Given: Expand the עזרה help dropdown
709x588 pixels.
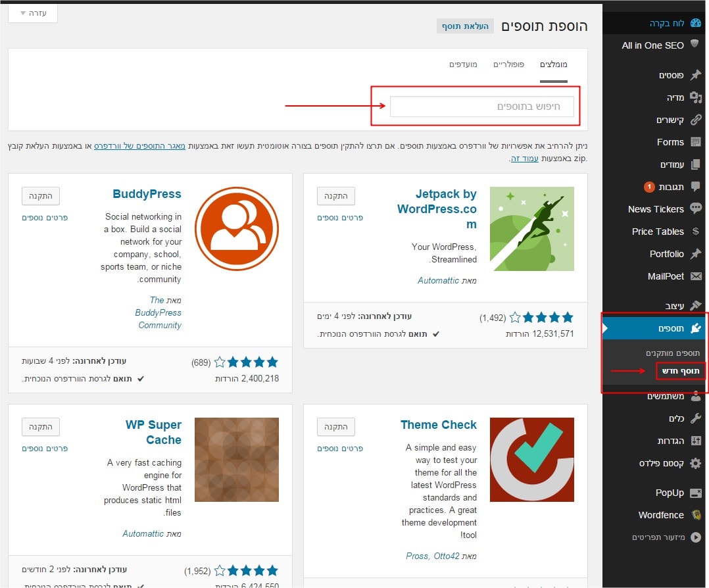Looking at the screenshot, I should coord(34,13).
